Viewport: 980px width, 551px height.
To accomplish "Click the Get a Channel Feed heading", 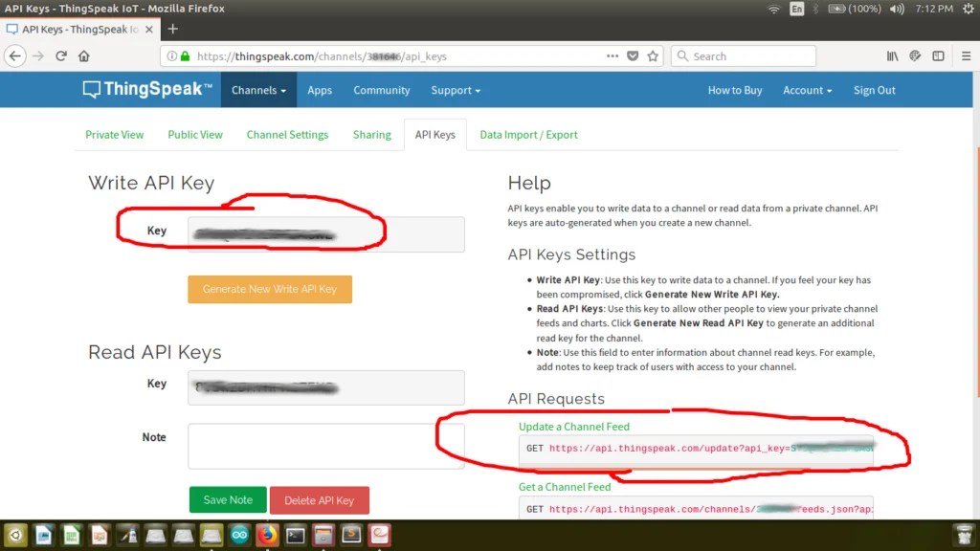I will pos(565,487).
